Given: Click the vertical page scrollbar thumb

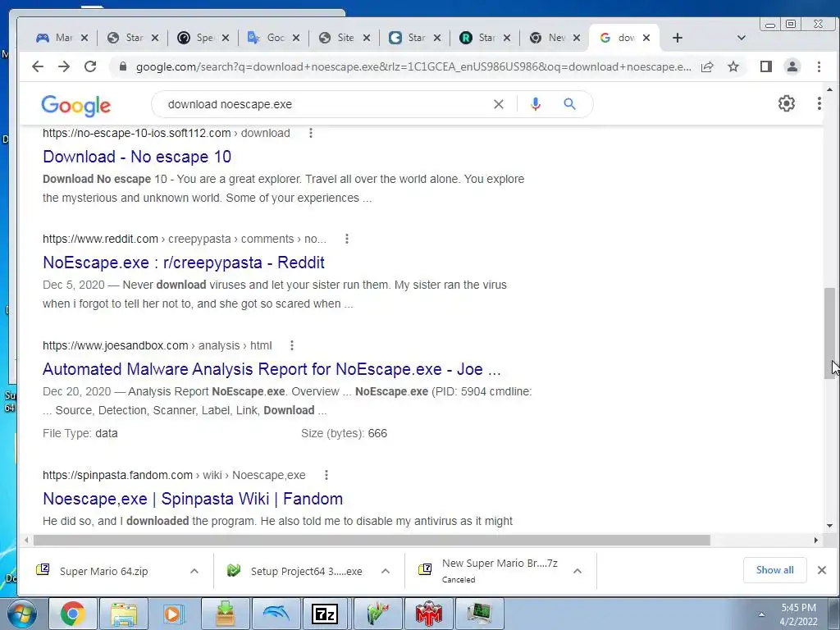Looking at the screenshot, I should (829, 333).
